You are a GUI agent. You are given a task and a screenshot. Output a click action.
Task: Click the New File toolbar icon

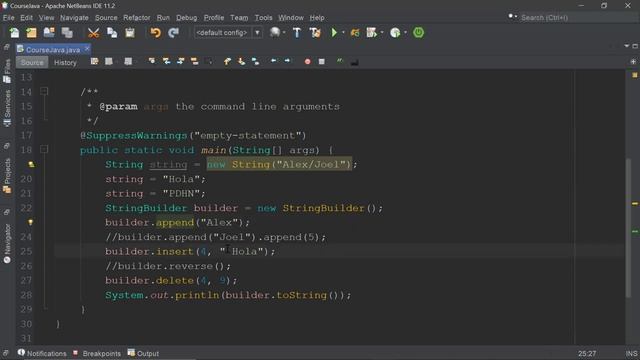[x=14, y=33]
